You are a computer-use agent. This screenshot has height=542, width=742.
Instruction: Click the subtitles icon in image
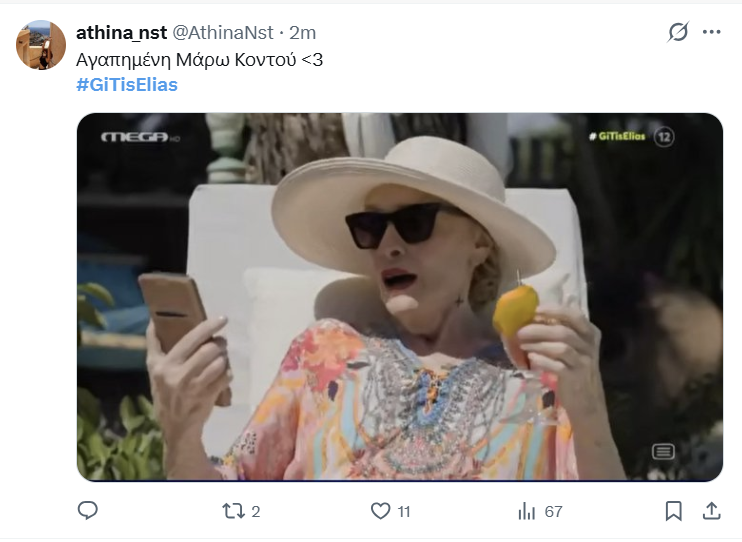pos(663,452)
